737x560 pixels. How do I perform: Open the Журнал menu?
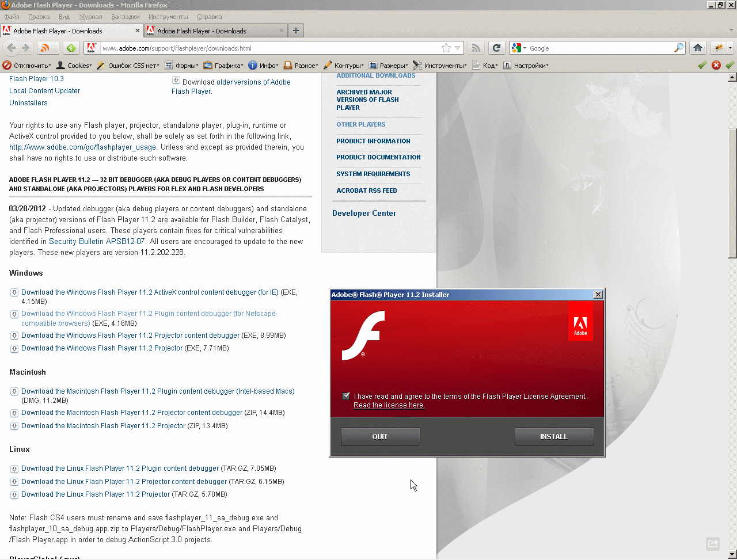pyautogui.click(x=91, y=17)
